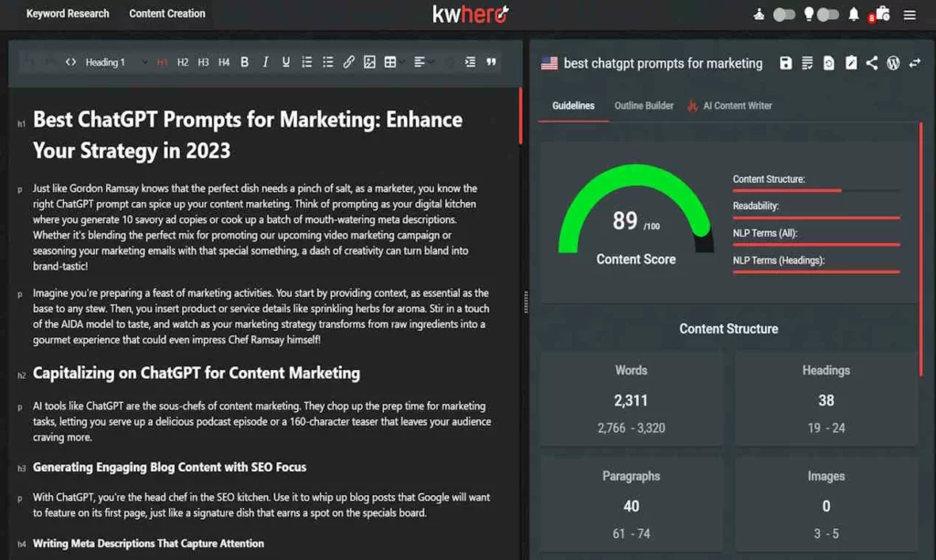Open the Keyword Research menu
Viewport: 936px width, 560px height.
point(68,14)
